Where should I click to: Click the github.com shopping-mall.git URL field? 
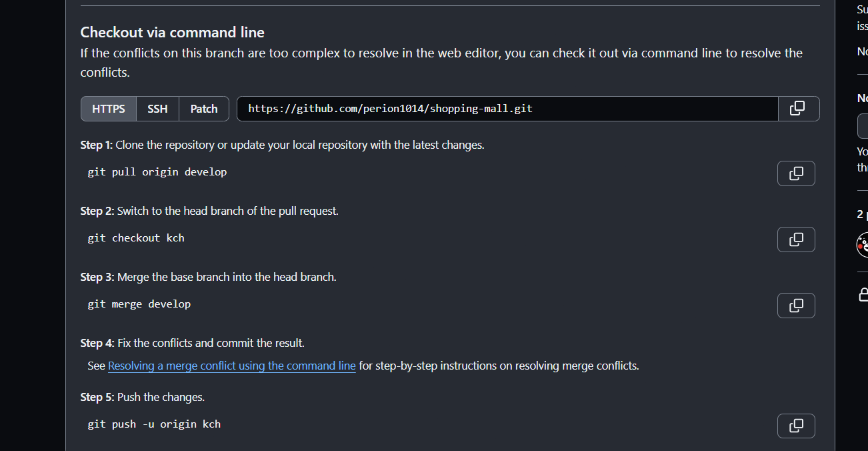(507, 109)
